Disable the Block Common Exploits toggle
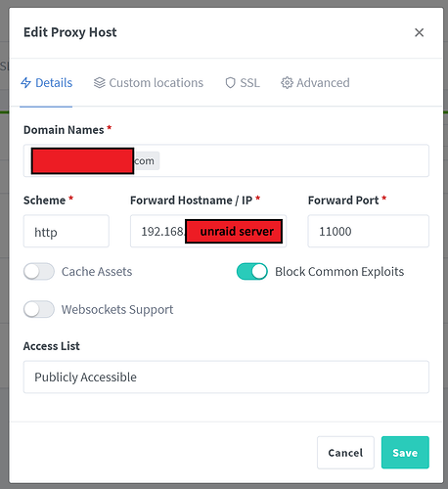 click(x=252, y=272)
